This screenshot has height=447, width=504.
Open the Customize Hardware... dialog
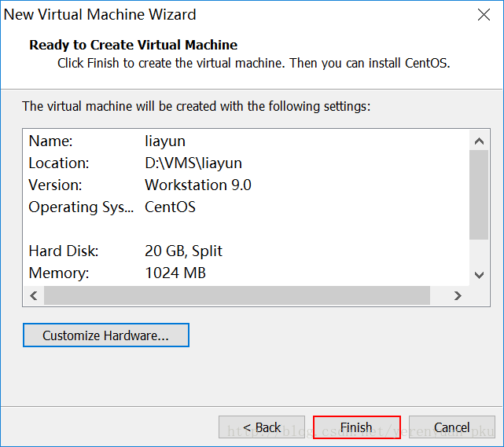106,335
